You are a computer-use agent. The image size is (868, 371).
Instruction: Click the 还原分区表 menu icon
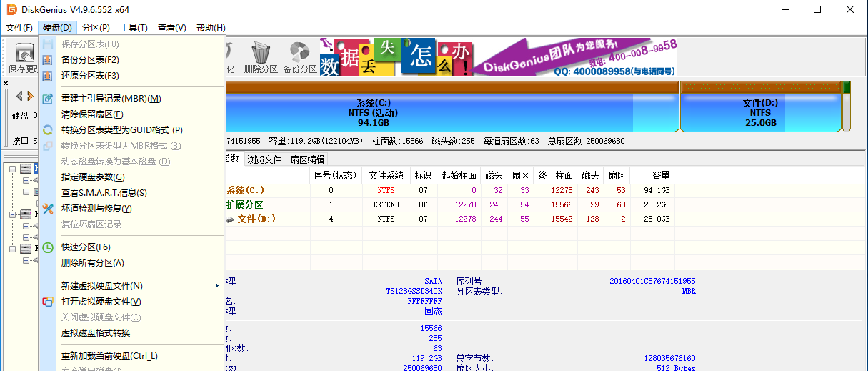tap(48, 76)
